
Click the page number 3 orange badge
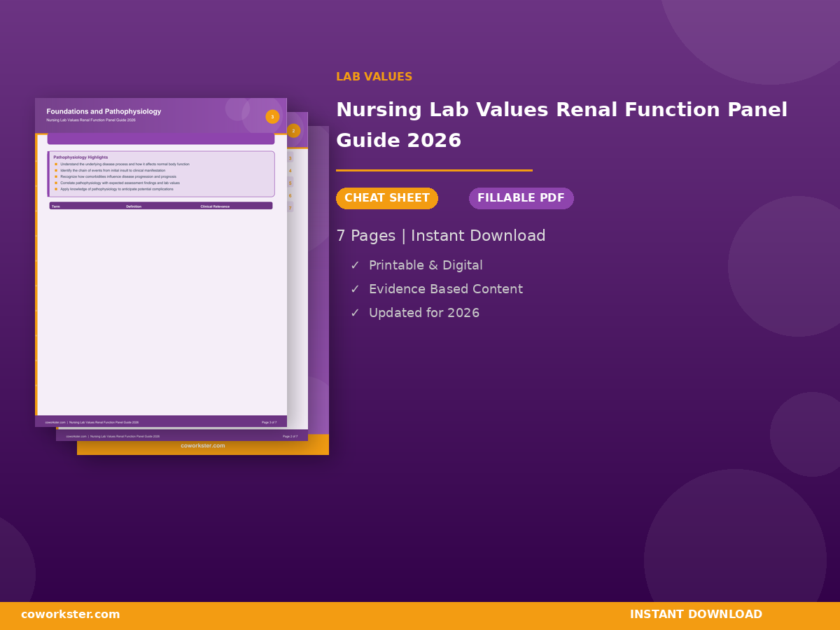pyautogui.click(x=272, y=117)
